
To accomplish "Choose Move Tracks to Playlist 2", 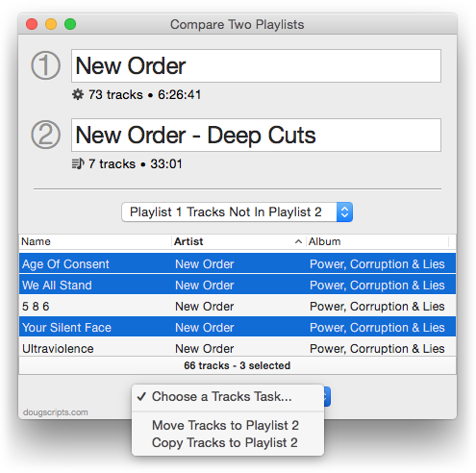I will click(225, 425).
